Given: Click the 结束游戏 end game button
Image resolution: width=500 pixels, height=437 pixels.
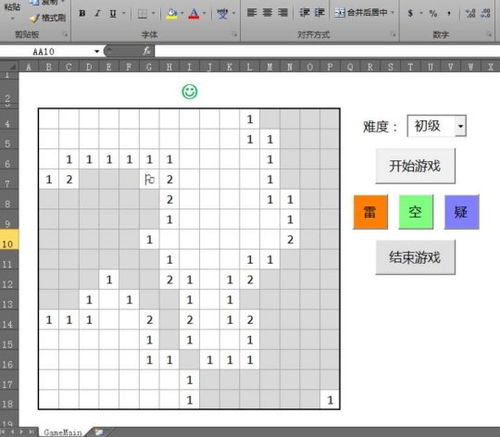Looking at the screenshot, I should pyautogui.click(x=415, y=257).
